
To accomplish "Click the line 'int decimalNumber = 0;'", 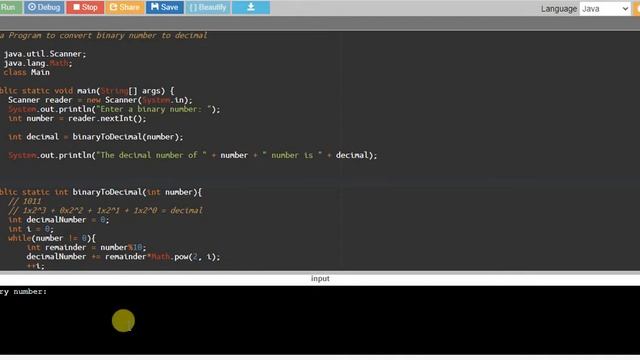I will [x=59, y=220].
